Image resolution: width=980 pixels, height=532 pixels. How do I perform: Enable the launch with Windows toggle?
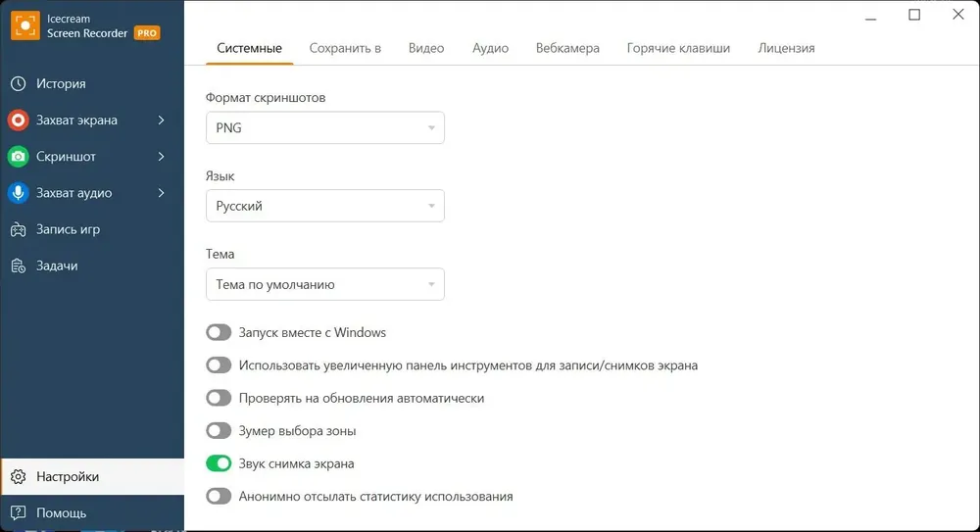pyautogui.click(x=219, y=333)
